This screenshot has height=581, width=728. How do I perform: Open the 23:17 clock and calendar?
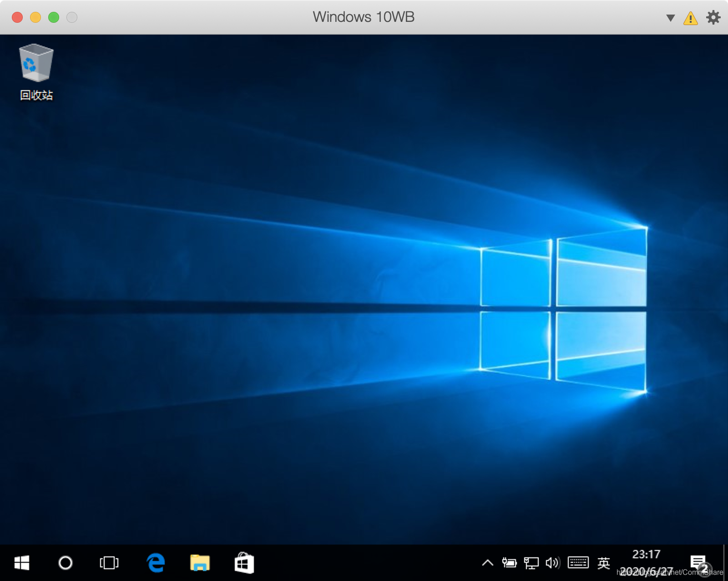(646, 563)
